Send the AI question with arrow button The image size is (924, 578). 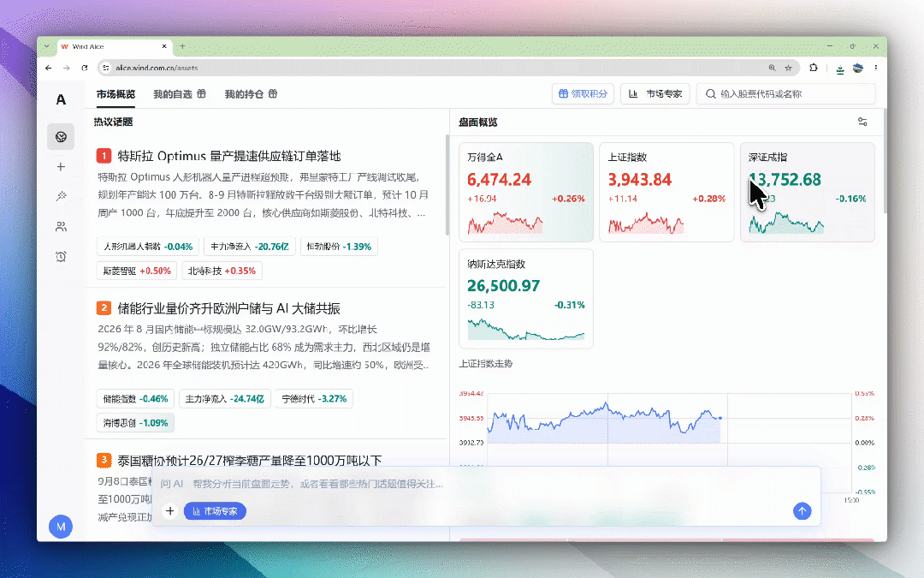coord(802,510)
